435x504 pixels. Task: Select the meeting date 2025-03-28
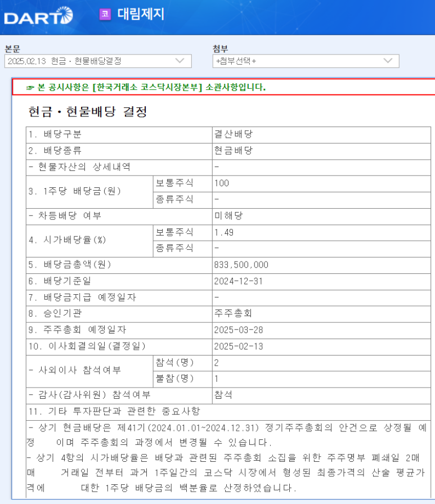(239, 330)
